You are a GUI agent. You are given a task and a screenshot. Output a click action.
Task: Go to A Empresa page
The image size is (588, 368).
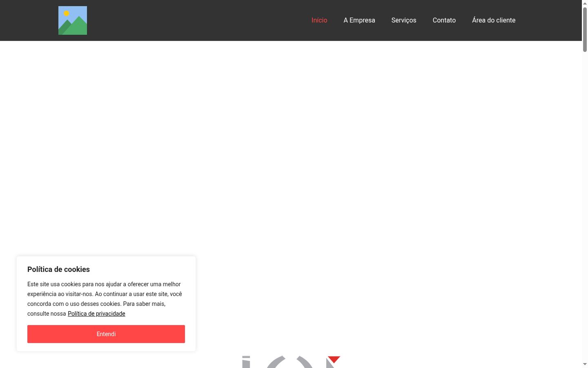point(359,20)
